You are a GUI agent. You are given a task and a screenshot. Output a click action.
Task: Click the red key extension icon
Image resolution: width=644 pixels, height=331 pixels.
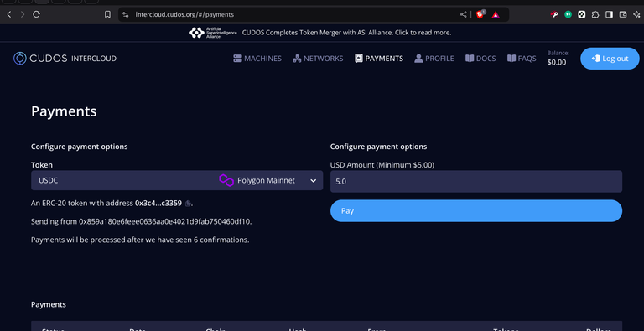(554, 14)
